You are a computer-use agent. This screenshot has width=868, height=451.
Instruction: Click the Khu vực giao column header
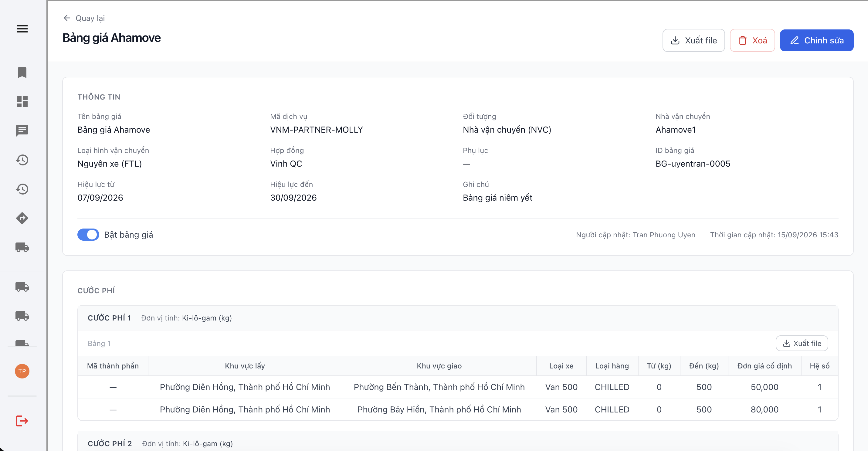click(x=439, y=366)
